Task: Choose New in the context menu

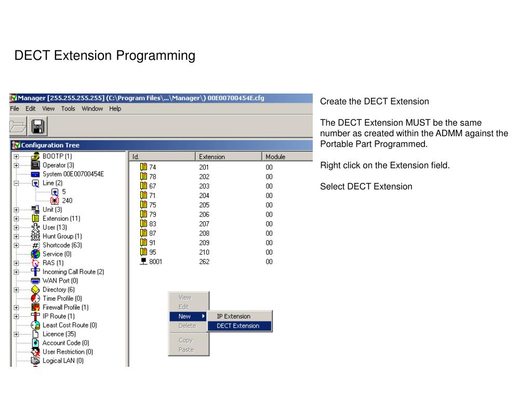Action: [188, 316]
